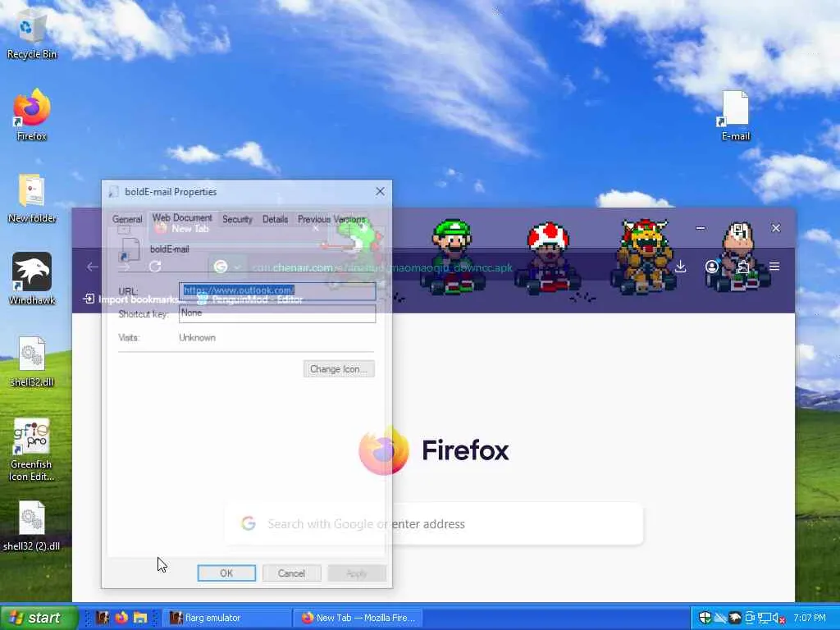This screenshot has height=630, width=840.
Task: Launch Firefox from the quick launch bar
Action: pos(121,617)
